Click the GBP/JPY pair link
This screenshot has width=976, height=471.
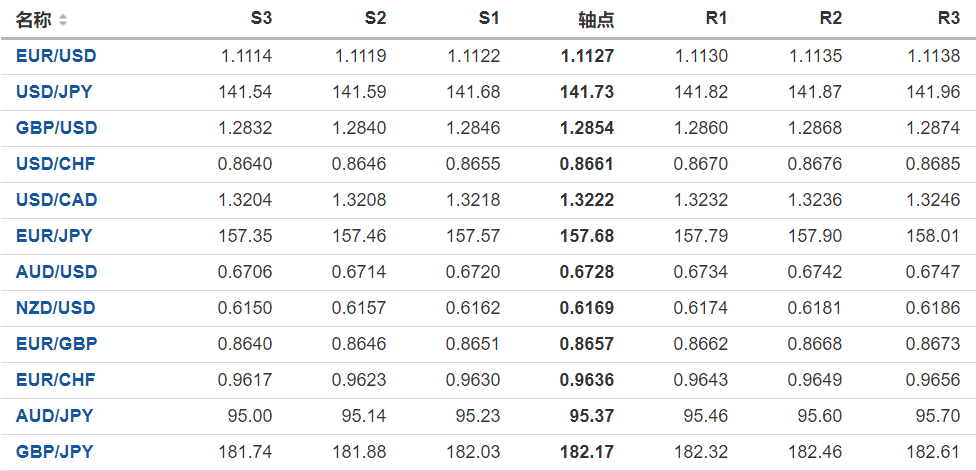(x=54, y=452)
